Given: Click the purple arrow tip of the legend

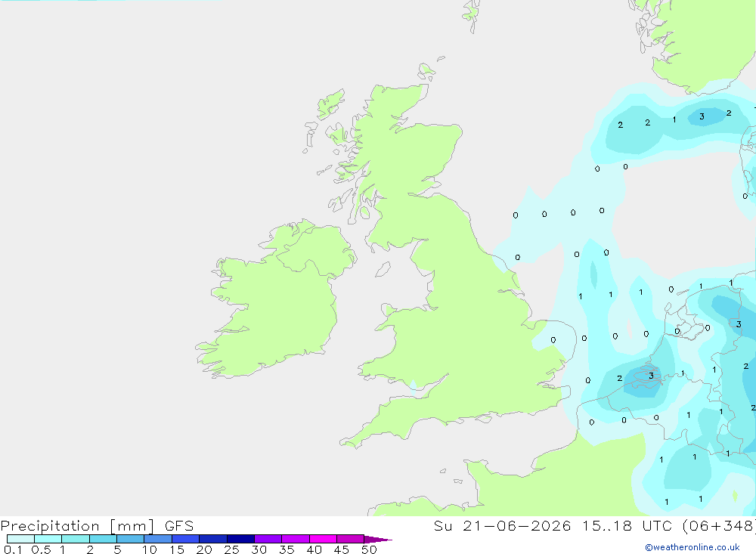Looking at the screenshot, I should point(378,539).
